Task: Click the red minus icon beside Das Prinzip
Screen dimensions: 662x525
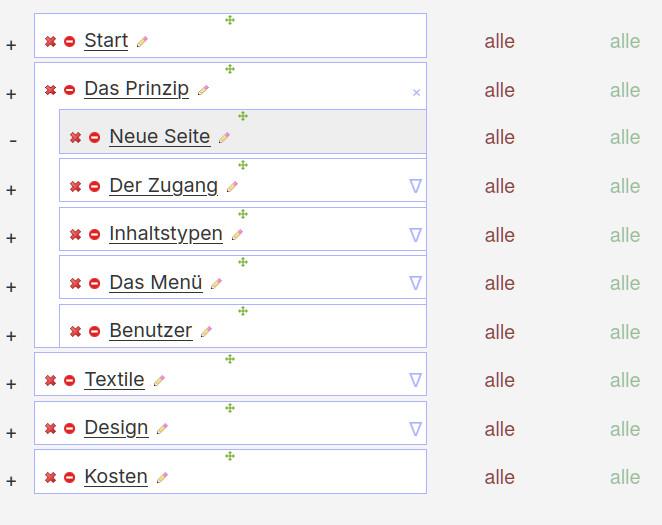Action: coord(69,90)
